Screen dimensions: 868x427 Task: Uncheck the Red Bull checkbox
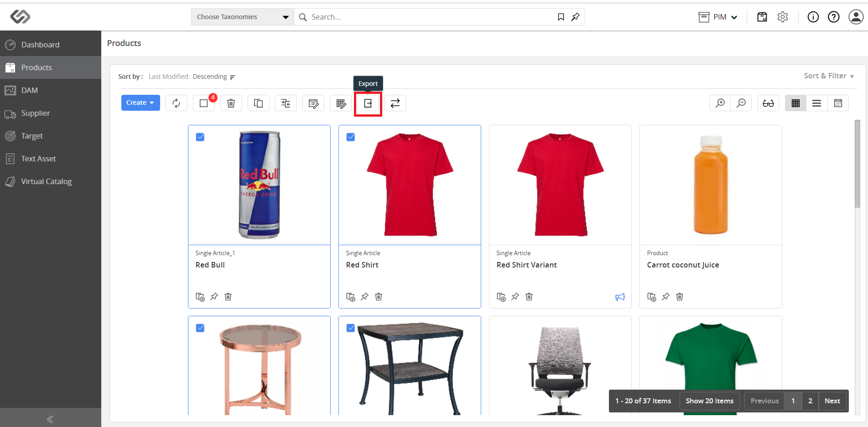[200, 137]
